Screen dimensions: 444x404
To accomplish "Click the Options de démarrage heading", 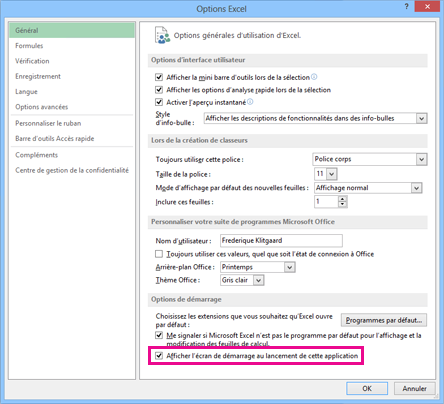I will (x=186, y=299).
